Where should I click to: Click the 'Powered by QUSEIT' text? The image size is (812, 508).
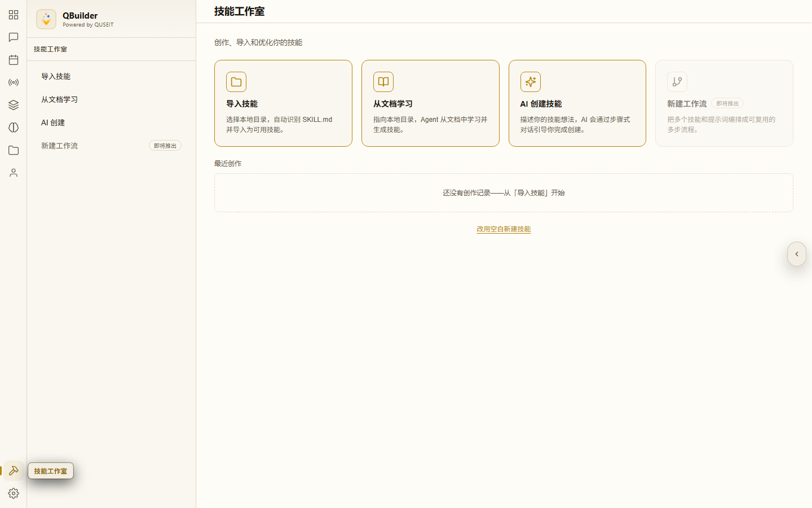point(88,25)
